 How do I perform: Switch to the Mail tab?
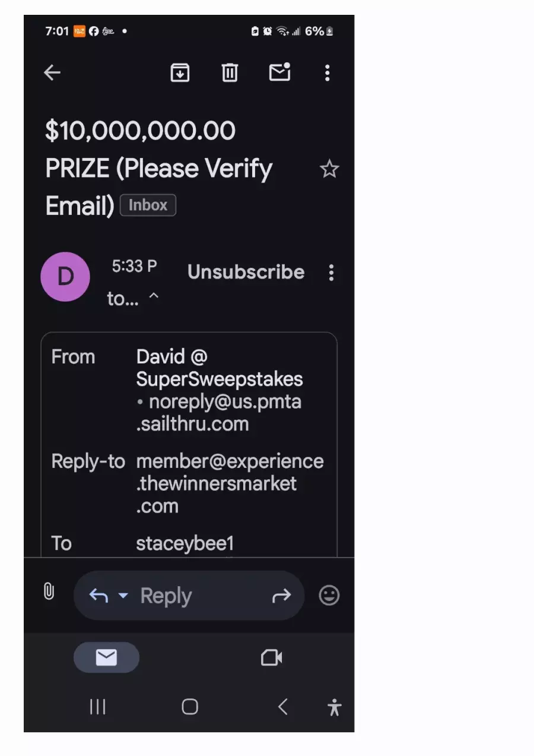[106, 657]
